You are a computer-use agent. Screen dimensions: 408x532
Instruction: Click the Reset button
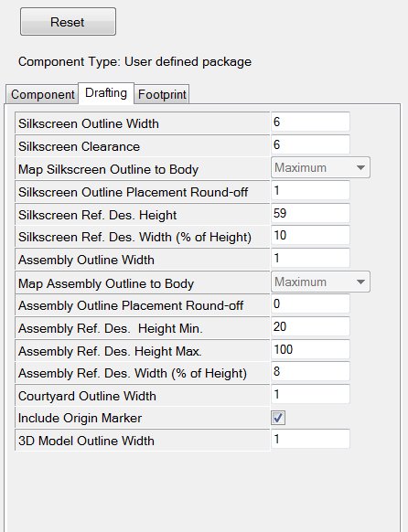click(x=68, y=22)
